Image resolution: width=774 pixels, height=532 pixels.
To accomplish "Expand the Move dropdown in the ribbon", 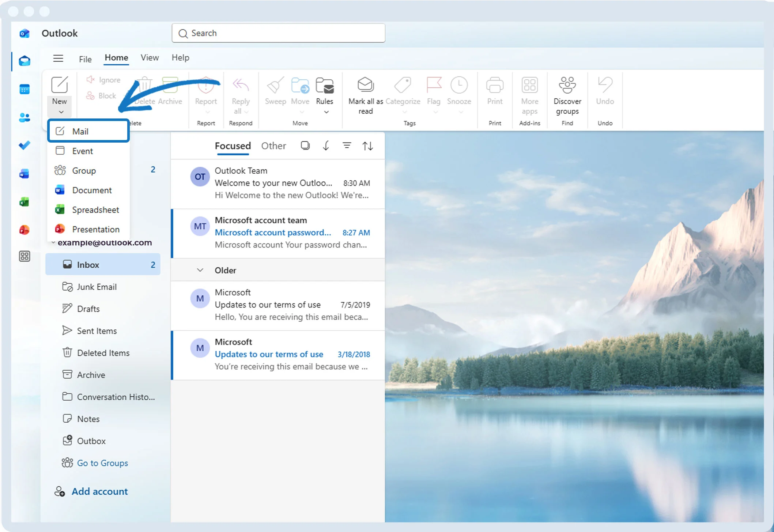I will 302,112.
